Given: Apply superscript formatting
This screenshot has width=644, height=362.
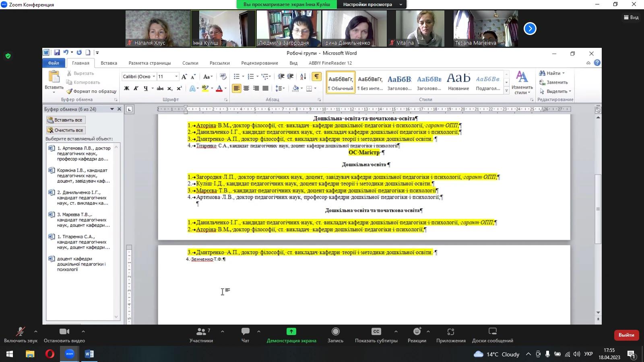Looking at the screenshot, I should click(x=179, y=88).
